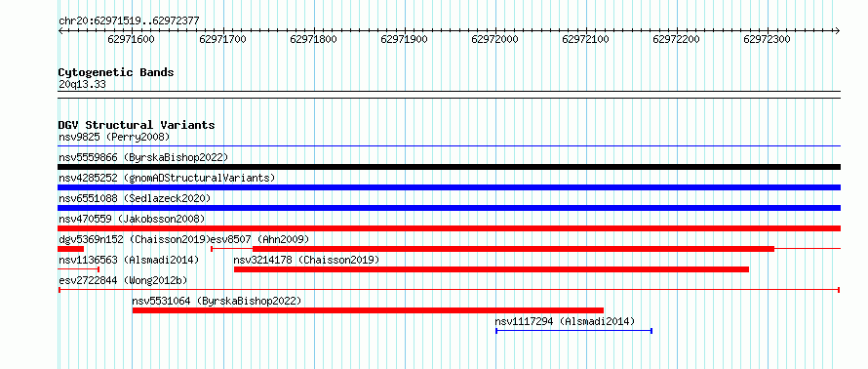Open the nsv1136563 (Alsmadi2014) label
The height and width of the screenshot is (369, 868).
click(129, 260)
